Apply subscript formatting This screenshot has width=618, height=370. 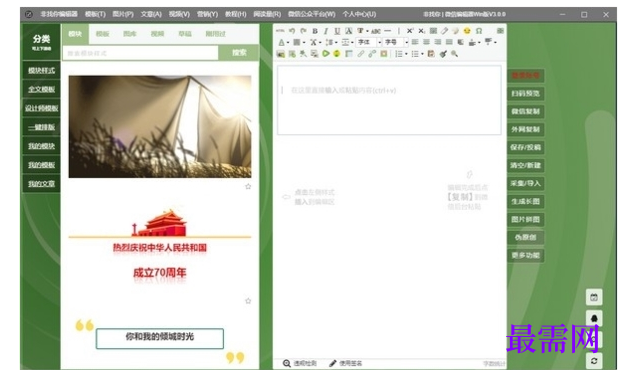pos(421,31)
